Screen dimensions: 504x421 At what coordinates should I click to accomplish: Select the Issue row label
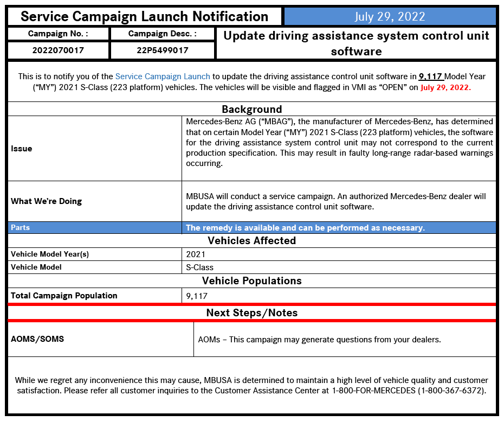[22, 149]
